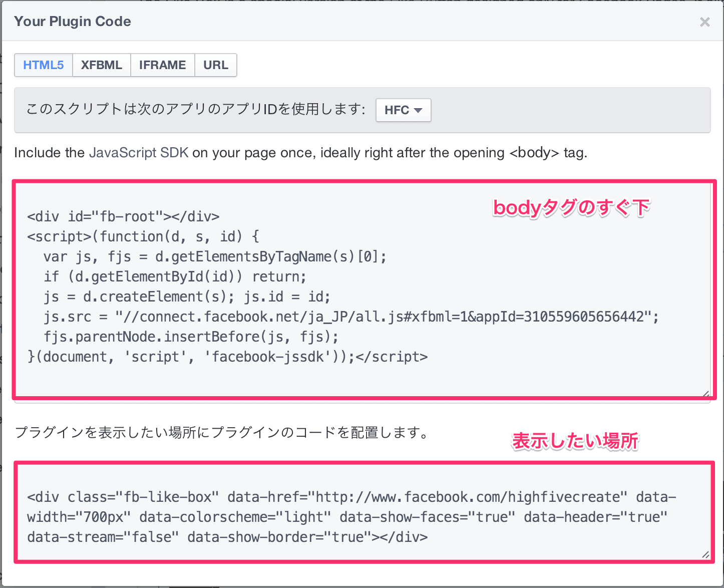
Task: Click the pink '表示したい場所' annotation
Action: (575, 441)
